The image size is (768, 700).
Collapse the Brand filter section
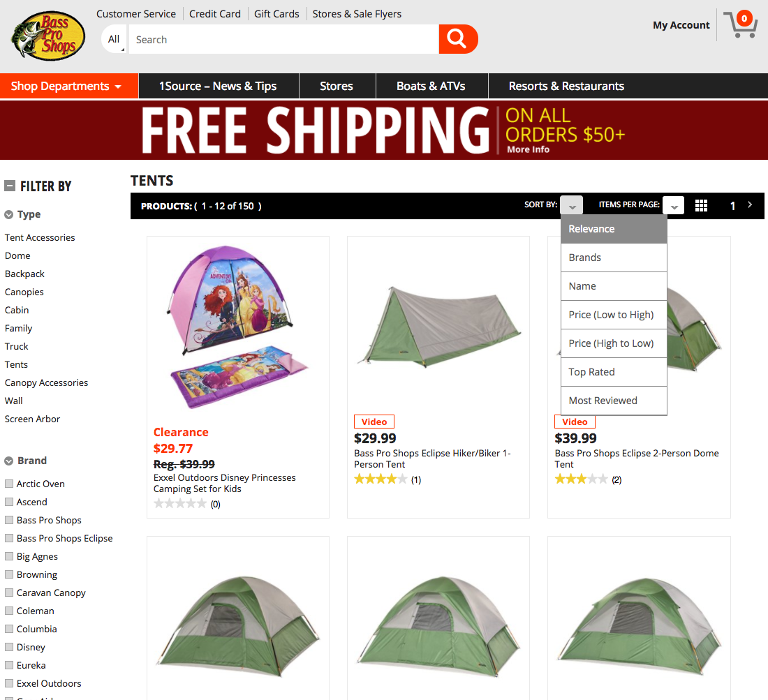(x=8, y=461)
